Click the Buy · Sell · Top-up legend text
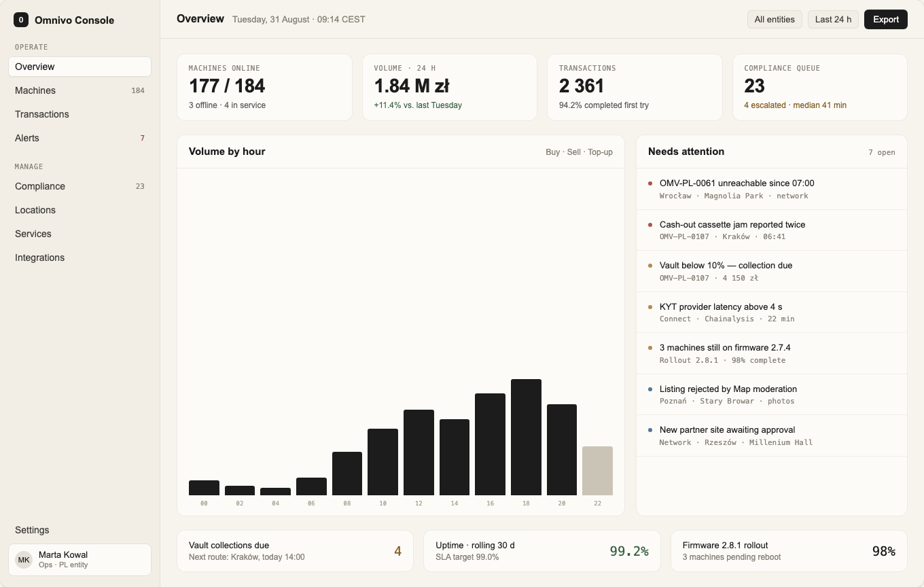This screenshot has width=924, height=587. 579,152
